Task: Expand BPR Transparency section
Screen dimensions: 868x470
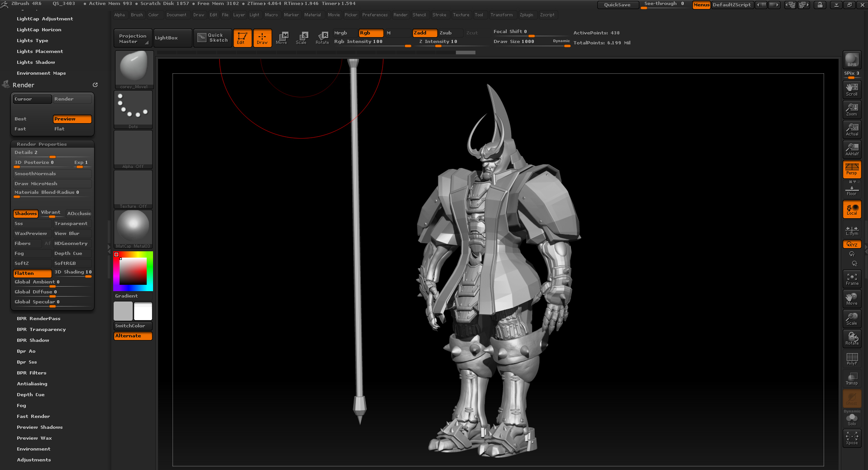Action: (41, 330)
